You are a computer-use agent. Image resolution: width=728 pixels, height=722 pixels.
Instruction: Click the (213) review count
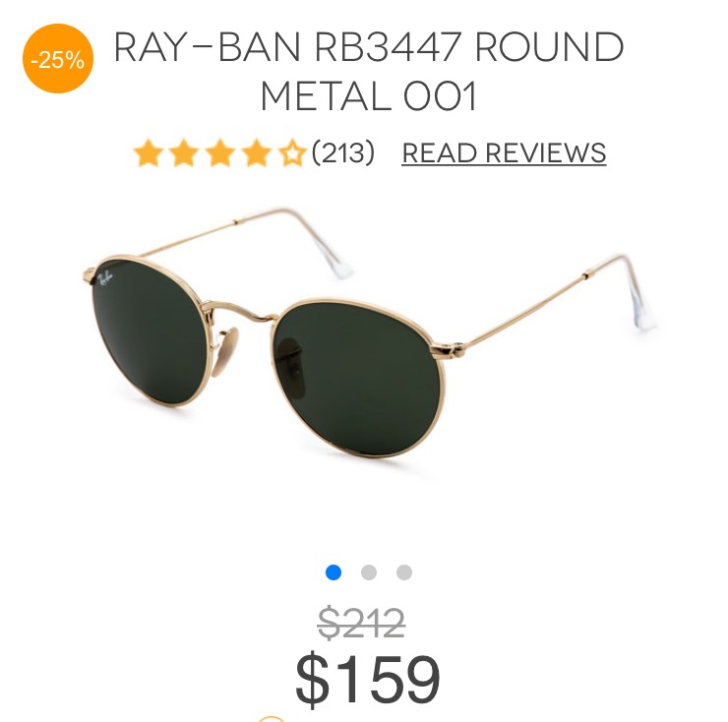pyautogui.click(x=343, y=152)
